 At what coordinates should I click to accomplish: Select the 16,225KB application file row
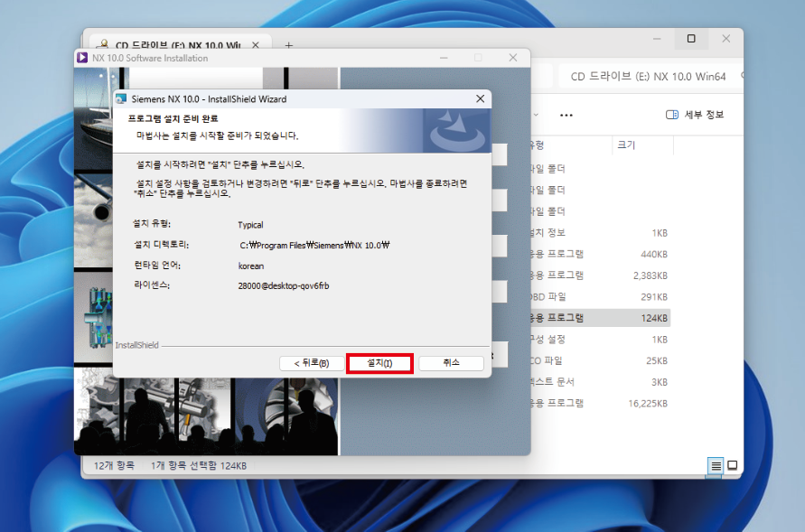coord(601,403)
